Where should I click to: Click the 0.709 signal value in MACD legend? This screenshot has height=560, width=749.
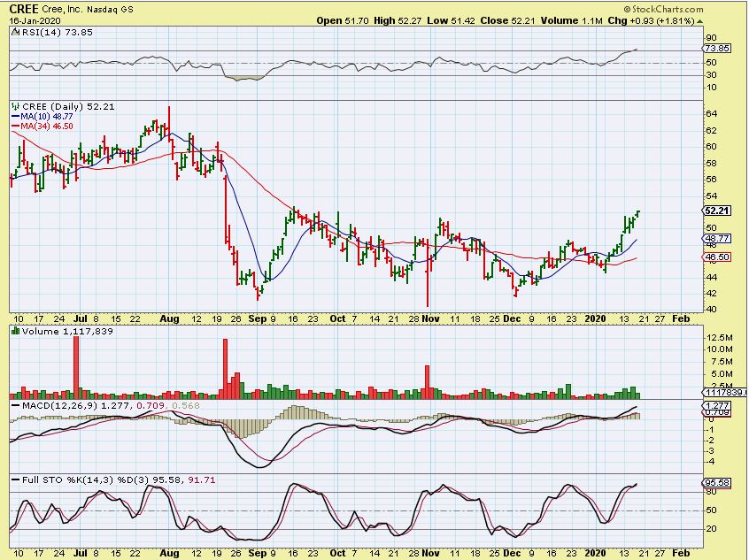(x=151, y=405)
